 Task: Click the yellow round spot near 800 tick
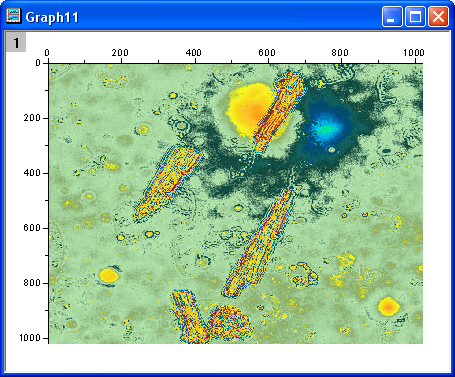(x=109, y=275)
